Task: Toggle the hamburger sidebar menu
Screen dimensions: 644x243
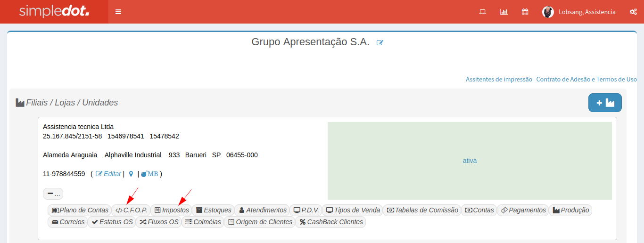Action: (x=118, y=12)
